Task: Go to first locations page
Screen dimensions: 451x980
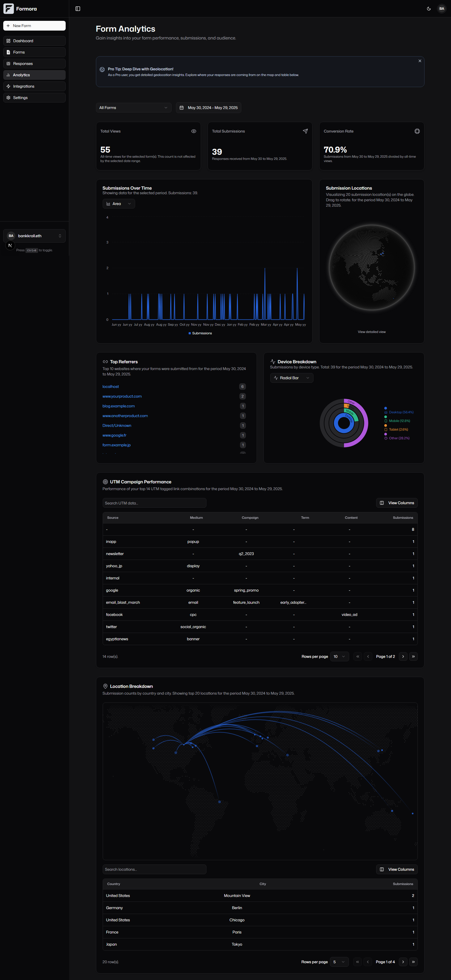Action: pos(358,962)
